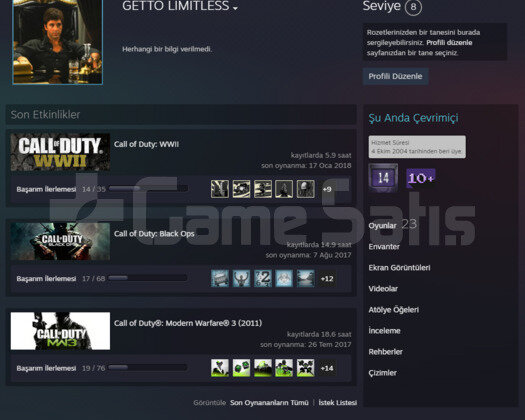Open the GETTO LIMITLESS name dropdown arrow

coord(235,8)
